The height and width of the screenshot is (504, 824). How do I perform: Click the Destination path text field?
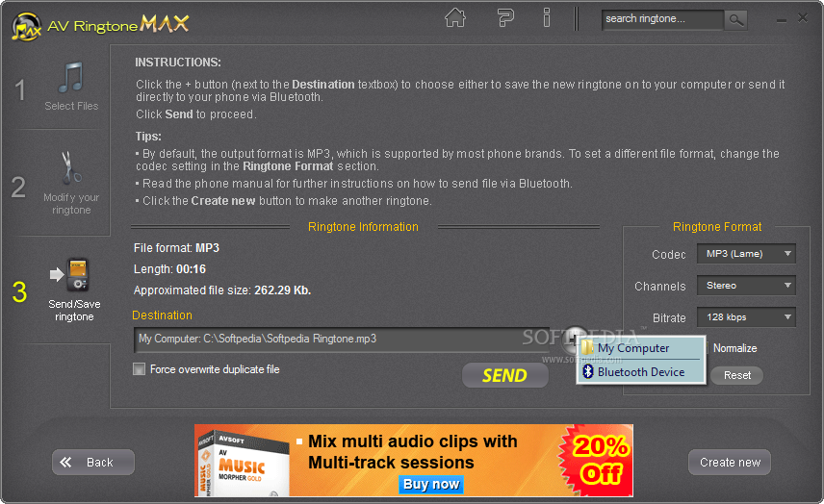point(342,340)
